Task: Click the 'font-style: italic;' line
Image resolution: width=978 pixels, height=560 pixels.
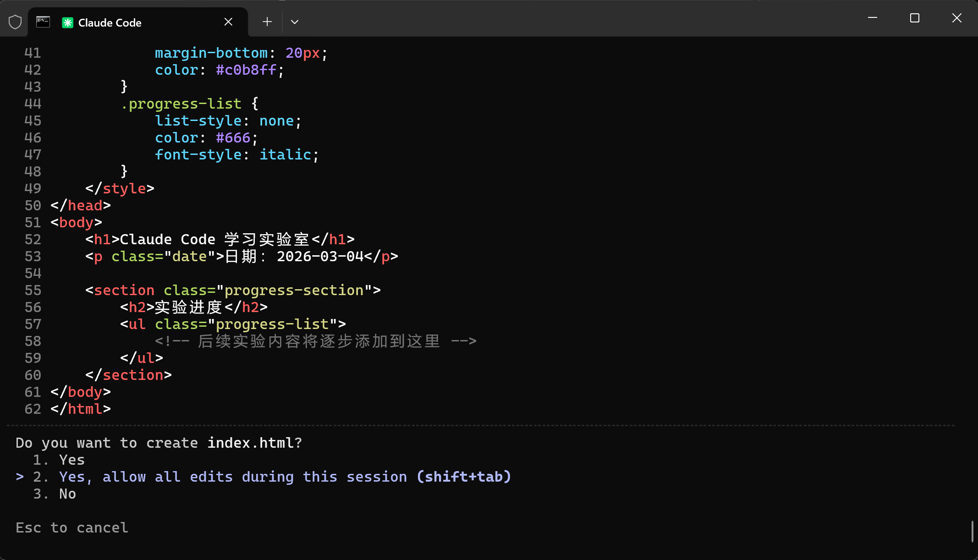Action: (x=237, y=154)
